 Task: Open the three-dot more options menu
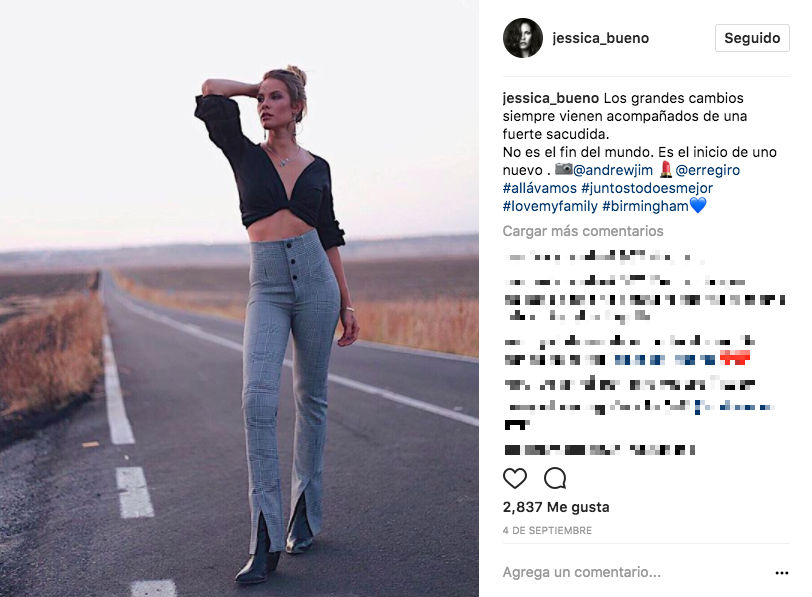[x=781, y=573]
